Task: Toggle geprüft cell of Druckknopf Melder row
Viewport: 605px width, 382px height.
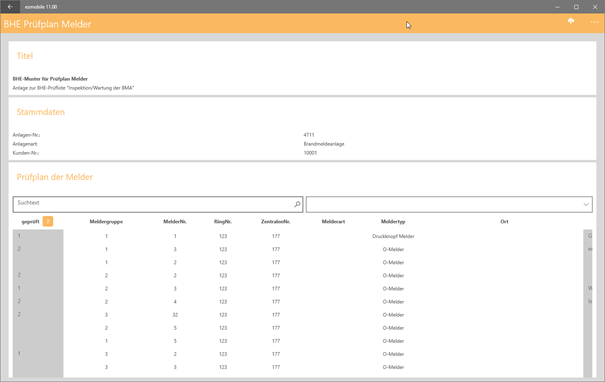Action: click(x=38, y=236)
